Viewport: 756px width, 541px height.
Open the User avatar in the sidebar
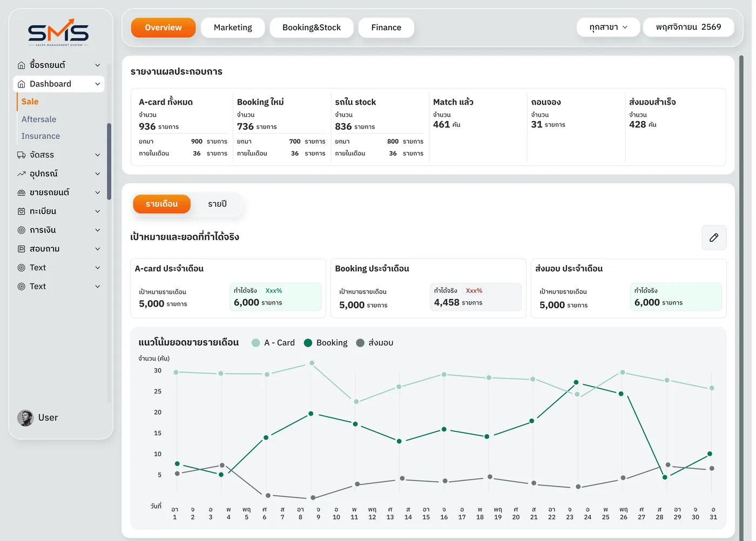[25, 418]
